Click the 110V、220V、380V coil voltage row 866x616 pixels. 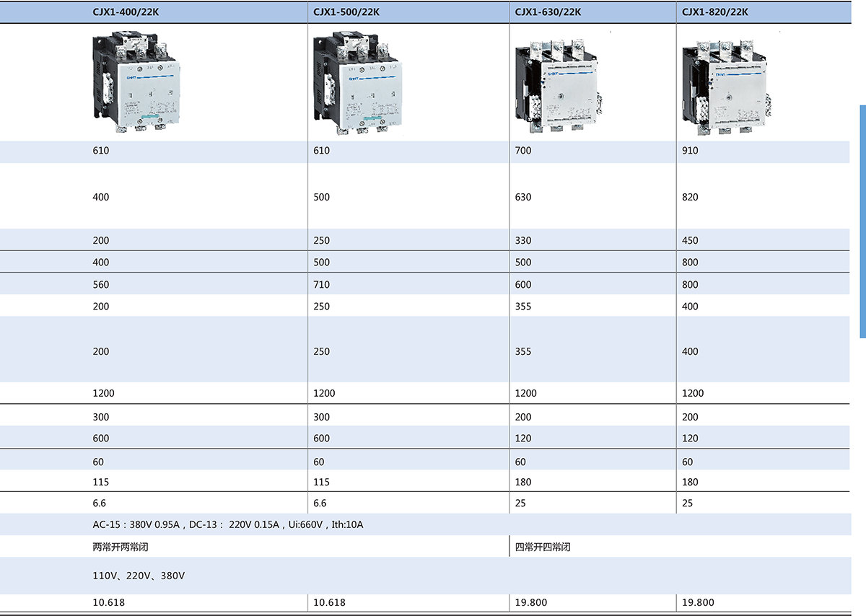139,576
